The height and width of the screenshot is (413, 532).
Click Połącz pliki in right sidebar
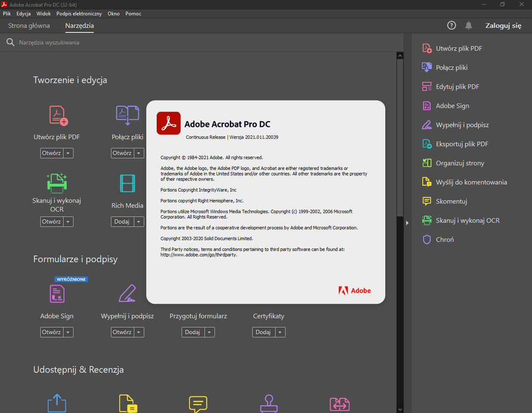(x=445, y=68)
